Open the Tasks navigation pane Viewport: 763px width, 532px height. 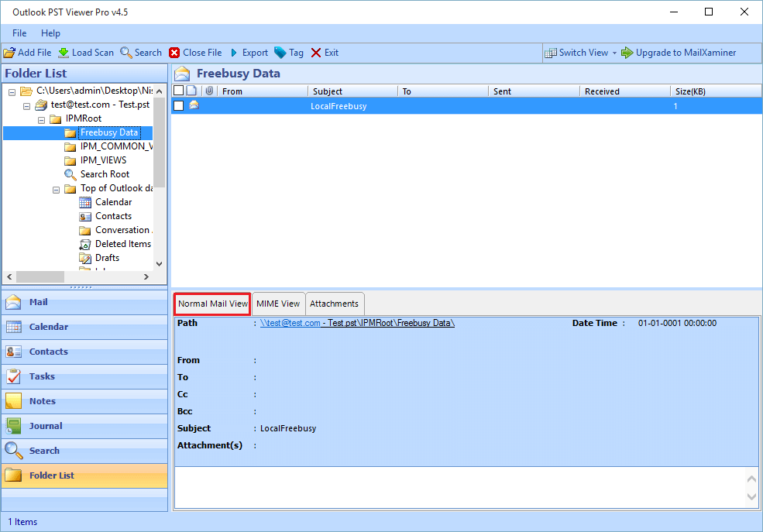click(84, 376)
